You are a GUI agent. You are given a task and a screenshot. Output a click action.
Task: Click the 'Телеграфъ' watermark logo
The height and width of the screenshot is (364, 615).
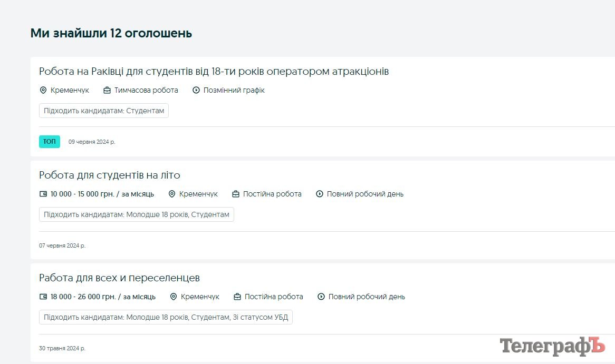(552, 345)
